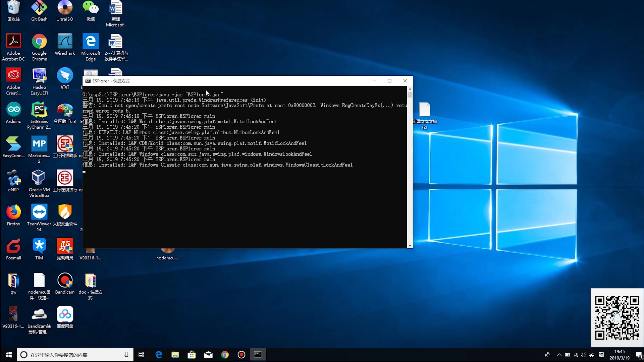Image resolution: width=644 pixels, height=362 pixels.
Task: Select the TeamViewer 14 desktop icon
Action: click(x=39, y=218)
